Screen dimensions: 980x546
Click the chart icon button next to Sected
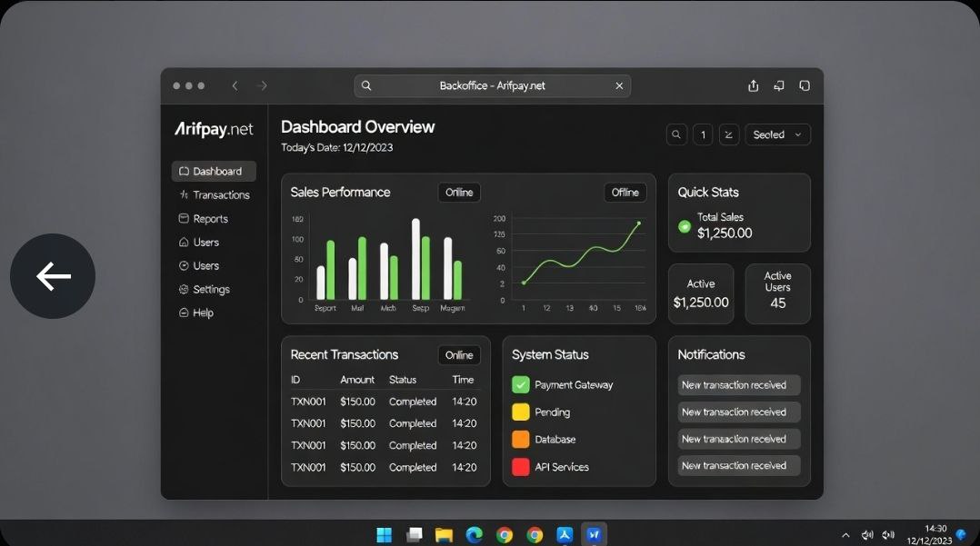pyautogui.click(x=729, y=134)
